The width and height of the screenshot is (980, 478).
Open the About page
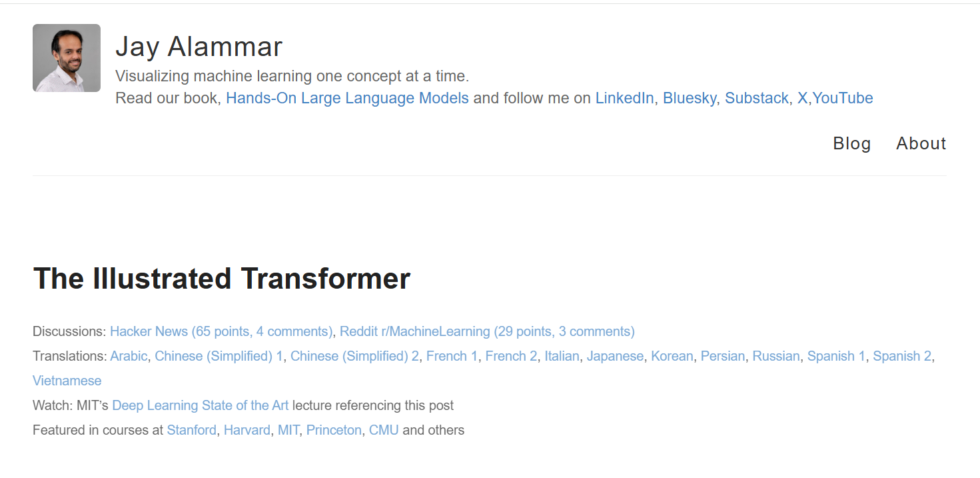921,143
